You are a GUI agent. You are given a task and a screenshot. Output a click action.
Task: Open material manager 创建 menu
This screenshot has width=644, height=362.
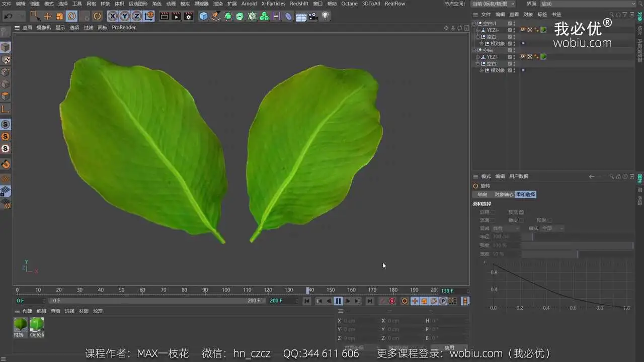pyautogui.click(x=27, y=311)
